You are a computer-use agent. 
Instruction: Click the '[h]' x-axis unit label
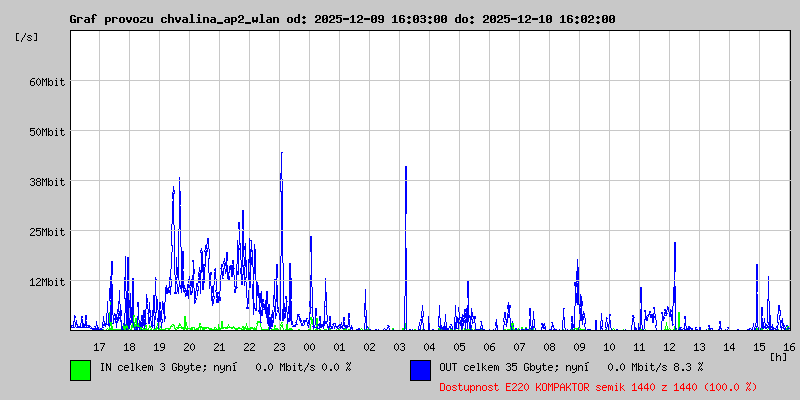click(x=779, y=357)
